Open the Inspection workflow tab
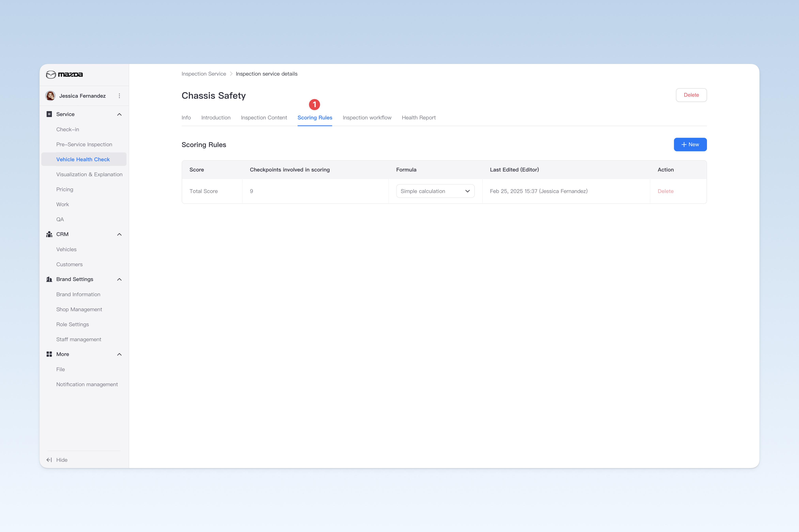This screenshot has height=532, width=799. tap(367, 117)
